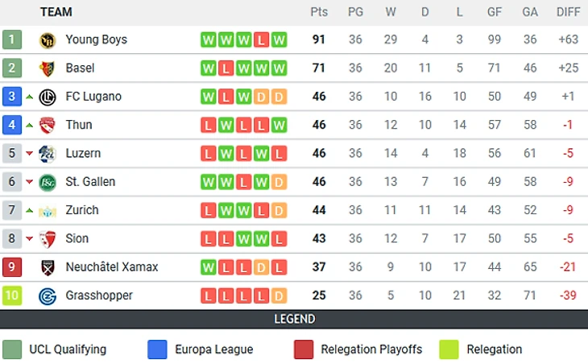Sort table by the Pts column header
Viewport: 588px width, 364px height.
coord(319,12)
